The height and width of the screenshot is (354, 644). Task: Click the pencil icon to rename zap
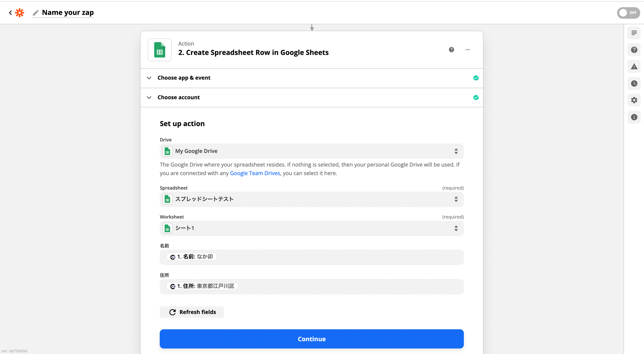tap(36, 13)
